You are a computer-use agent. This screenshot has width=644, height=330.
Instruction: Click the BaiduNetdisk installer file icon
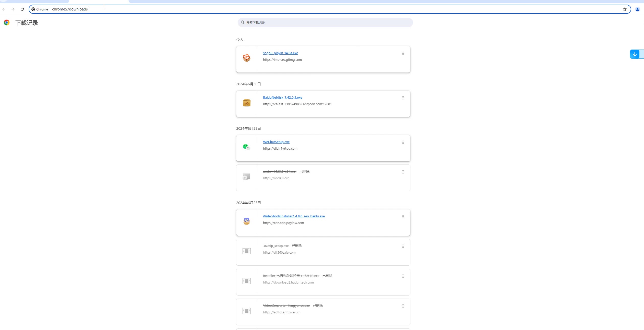click(246, 103)
